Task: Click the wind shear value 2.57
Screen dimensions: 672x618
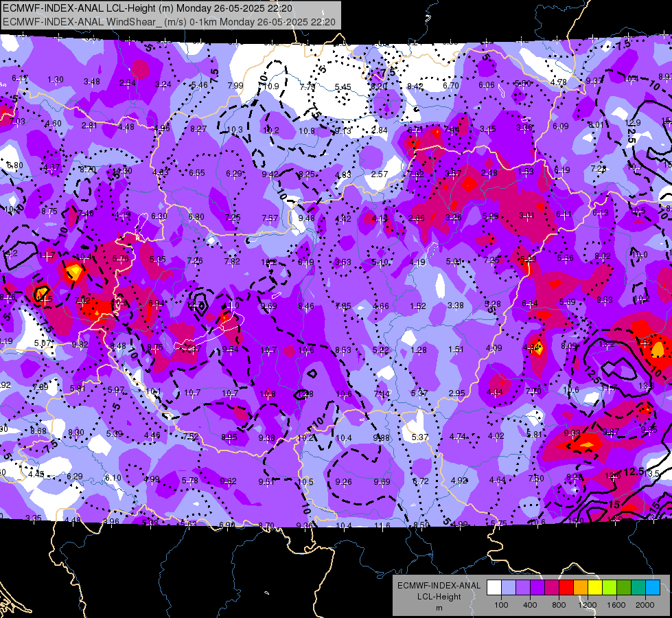Action: tap(380, 174)
